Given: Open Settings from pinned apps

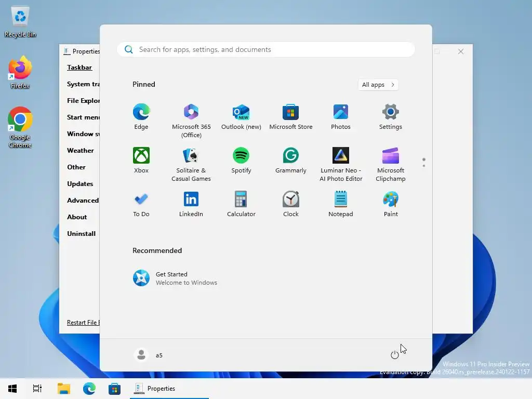Looking at the screenshot, I should coord(391,117).
